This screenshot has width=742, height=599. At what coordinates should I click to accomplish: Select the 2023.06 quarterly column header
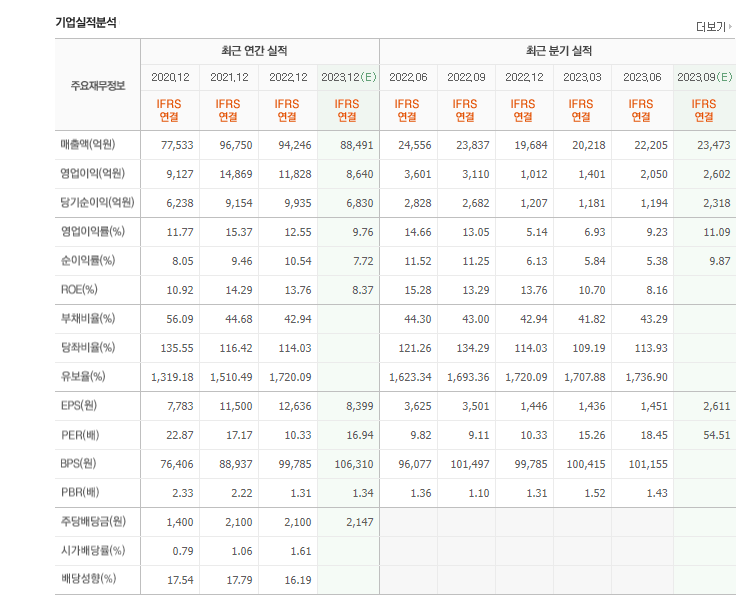coord(642,77)
